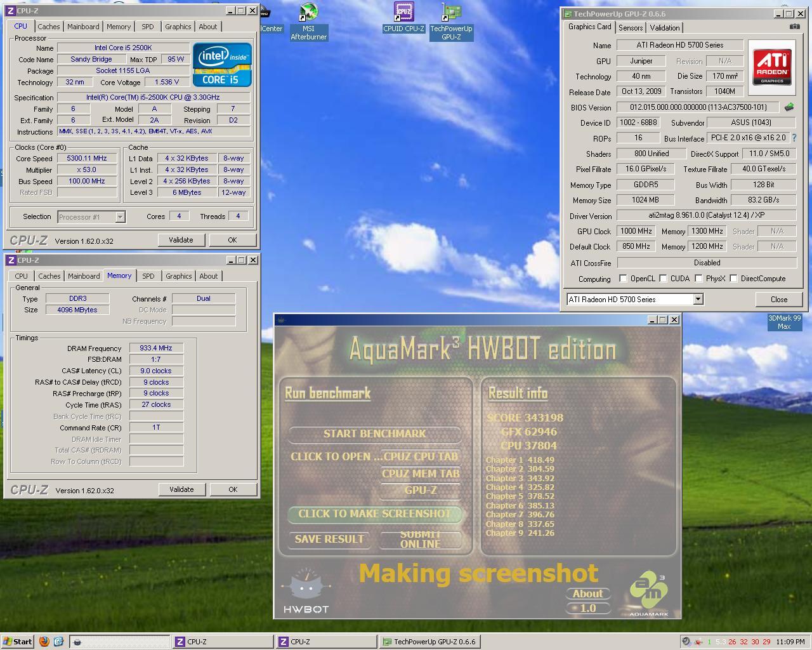Click the GPU-Z Close button
Screen dimensions: 812x650
point(779,300)
